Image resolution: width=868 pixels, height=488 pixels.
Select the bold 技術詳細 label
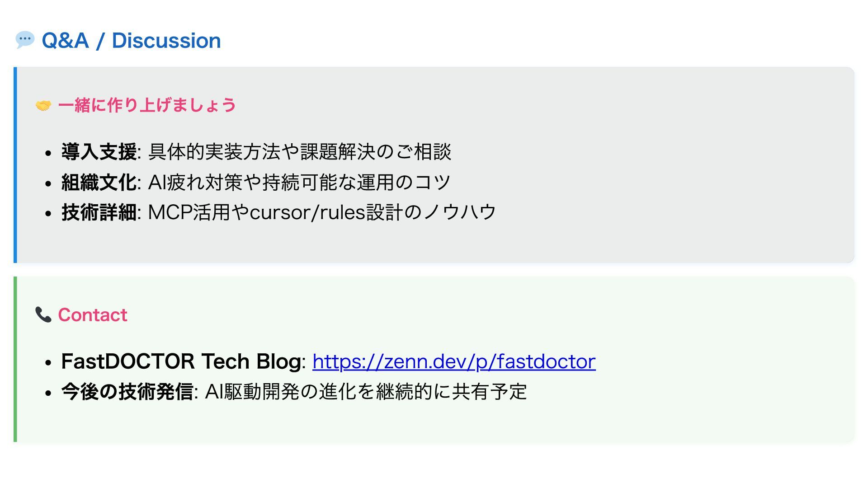pos(99,212)
